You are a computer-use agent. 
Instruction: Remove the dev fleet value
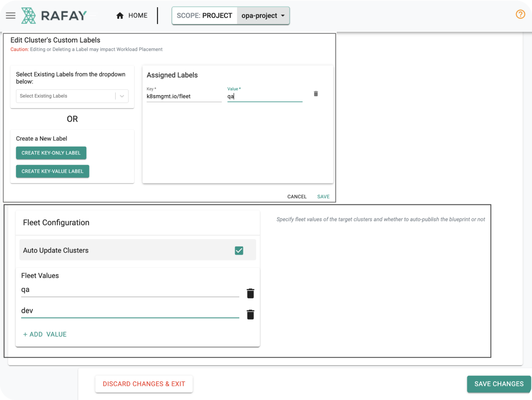tap(250, 314)
